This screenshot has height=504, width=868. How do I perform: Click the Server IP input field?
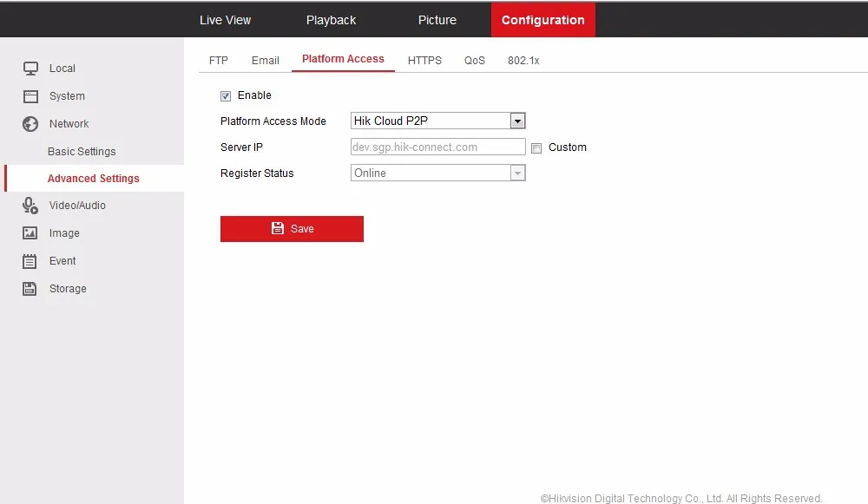[437, 147]
